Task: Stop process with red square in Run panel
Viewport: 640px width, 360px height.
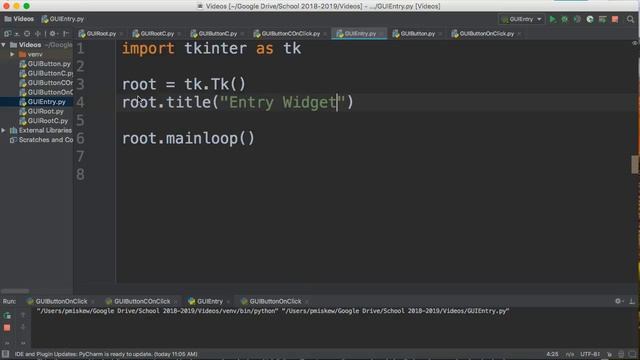Action: coord(7,328)
